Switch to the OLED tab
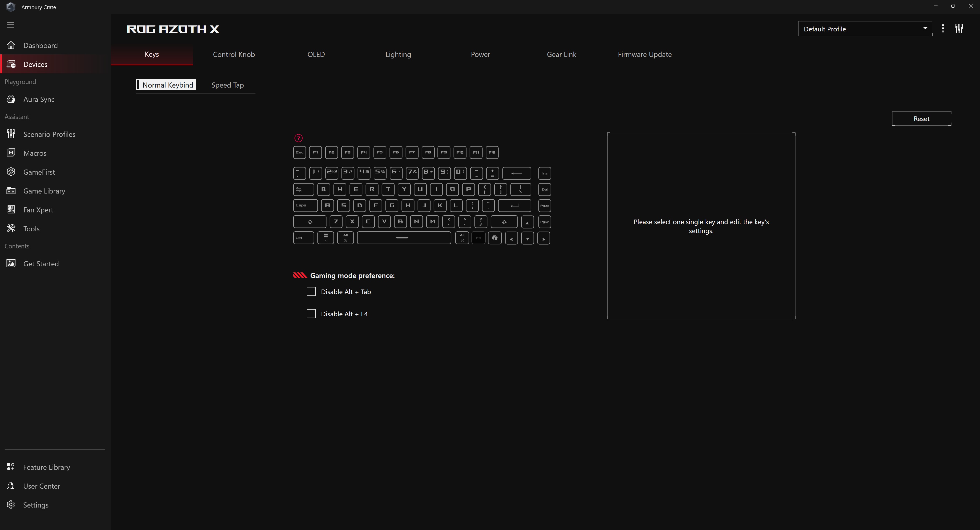 [316, 54]
